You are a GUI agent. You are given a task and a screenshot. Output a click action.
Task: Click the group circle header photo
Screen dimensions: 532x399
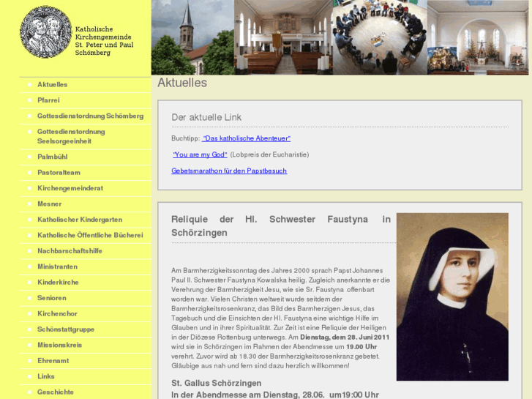point(380,37)
